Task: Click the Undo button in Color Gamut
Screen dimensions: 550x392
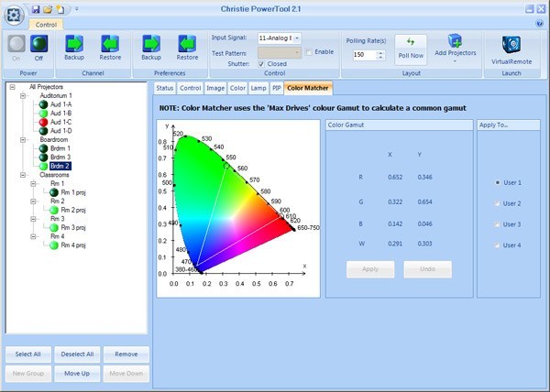Action: click(427, 269)
